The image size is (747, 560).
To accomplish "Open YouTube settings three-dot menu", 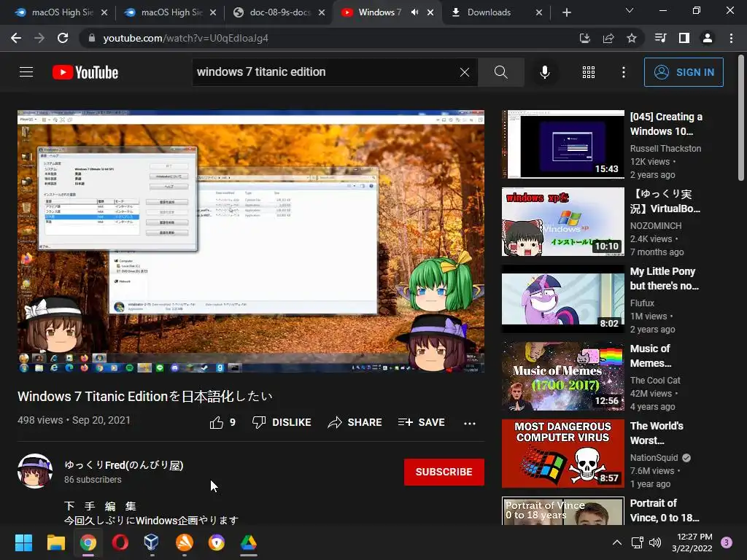I will click(x=623, y=72).
